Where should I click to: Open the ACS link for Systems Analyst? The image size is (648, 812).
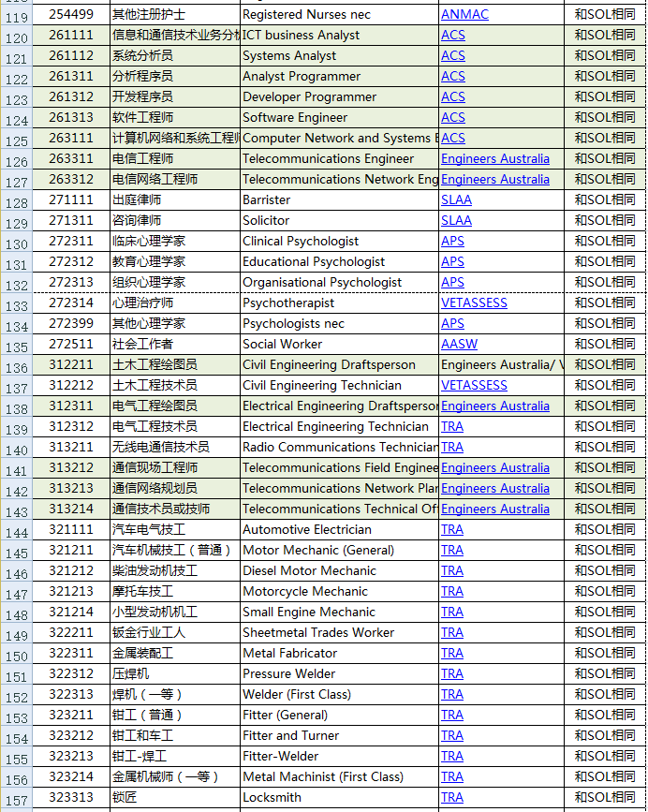click(x=453, y=55)
